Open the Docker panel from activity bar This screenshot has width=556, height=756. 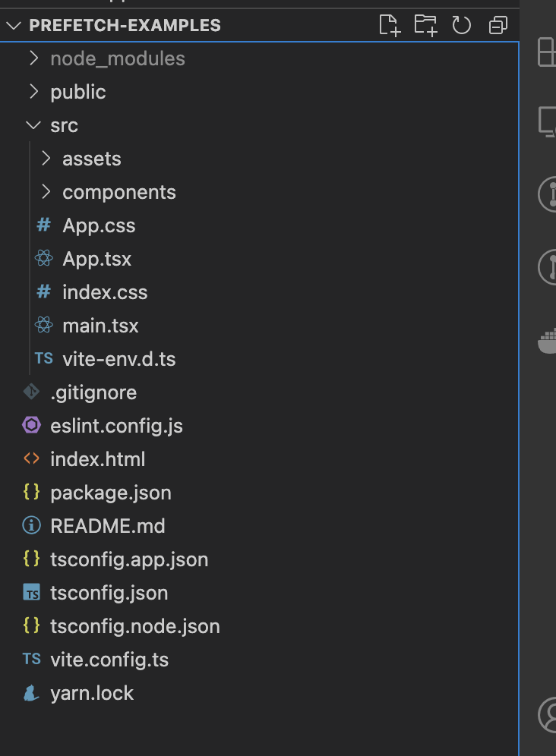coord(548,341)
